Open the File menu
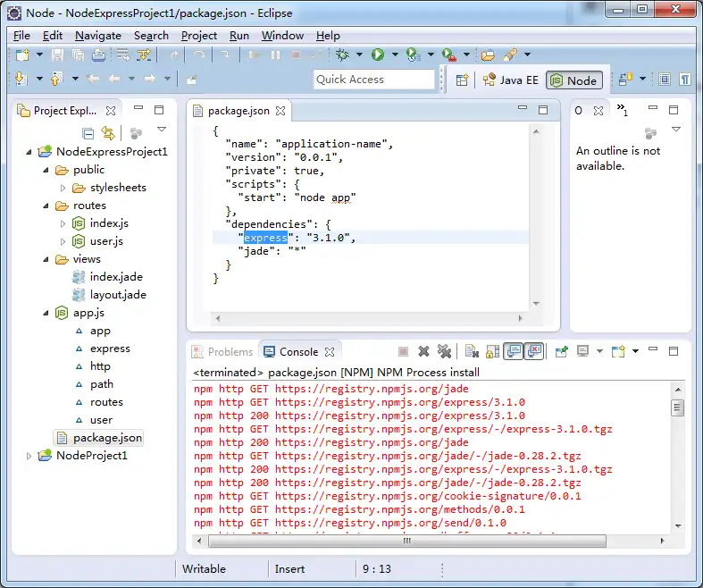Screen dimensions: 703x588 coord(21,36)
